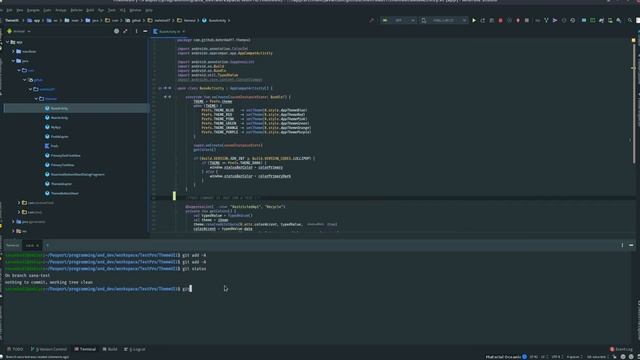Collapse the java folder in tree

point(13,61)
